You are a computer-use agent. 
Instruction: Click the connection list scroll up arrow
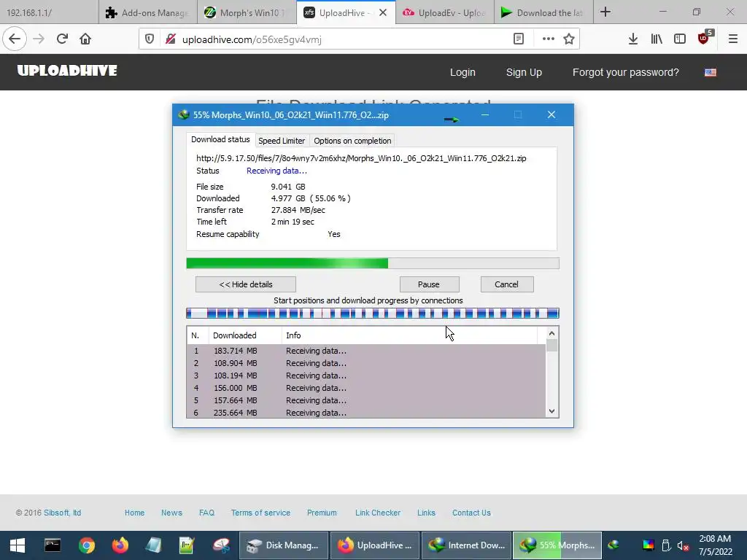pyautogui.click(x=551, y=333)
